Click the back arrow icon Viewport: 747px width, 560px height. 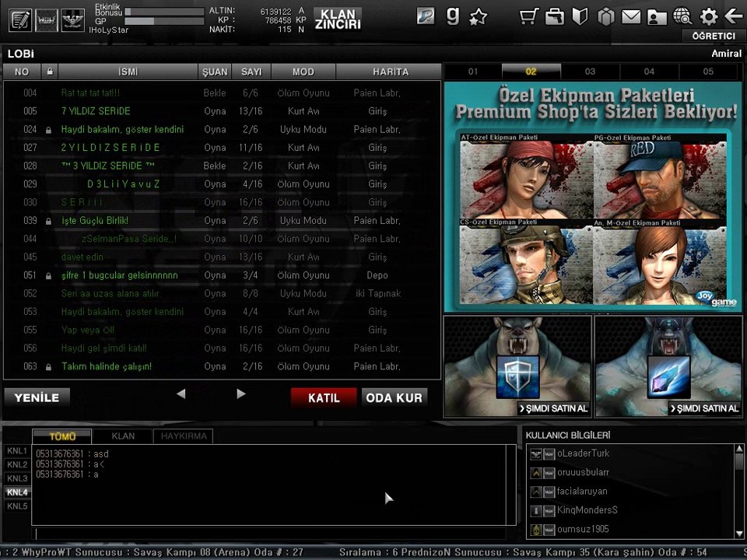click(x=733, y=16)
